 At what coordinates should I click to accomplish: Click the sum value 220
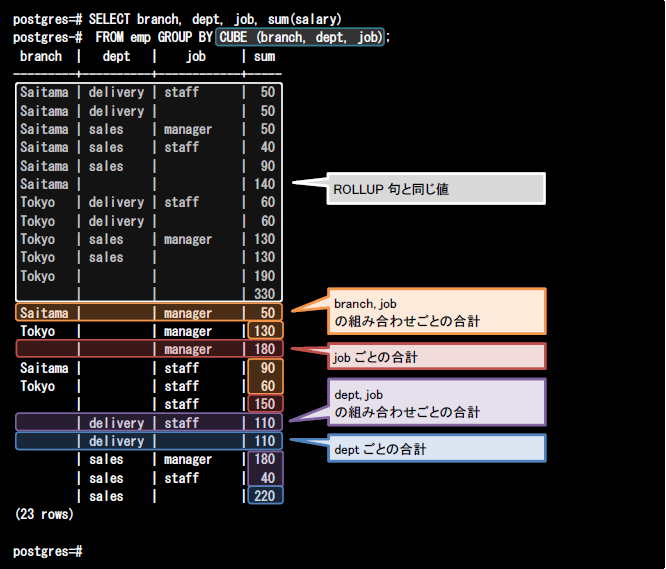(x=264, y=496)
